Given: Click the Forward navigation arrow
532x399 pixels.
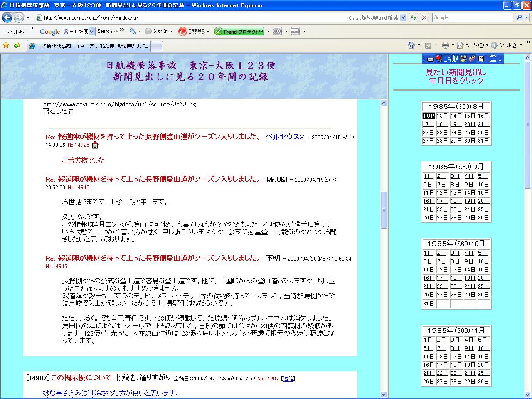Looking at the screenshot, I should click(19, 17).
